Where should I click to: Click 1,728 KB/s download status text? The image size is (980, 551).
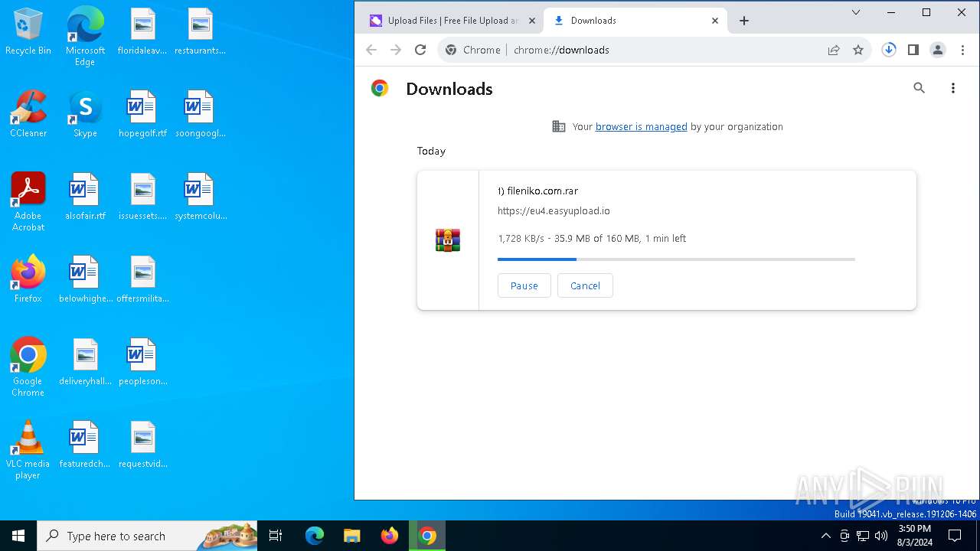592,239
